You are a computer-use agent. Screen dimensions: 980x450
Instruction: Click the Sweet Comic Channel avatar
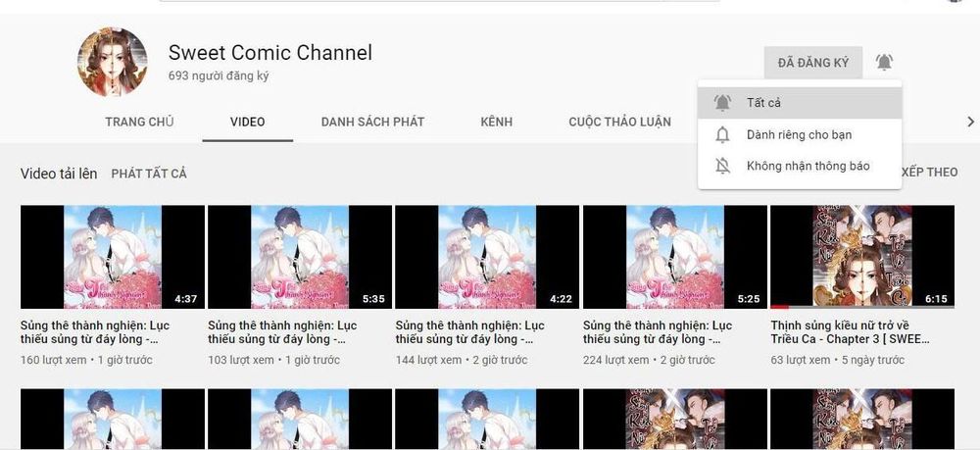(113, 62)
